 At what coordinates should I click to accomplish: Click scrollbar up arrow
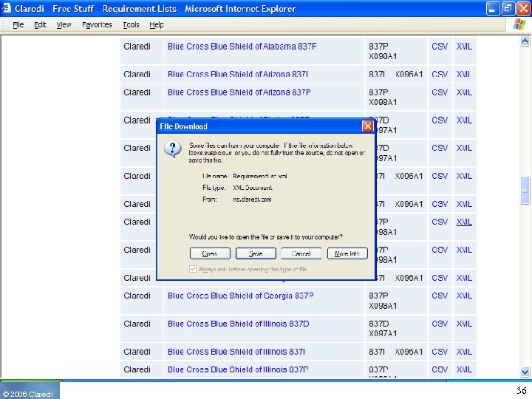(525, 41)
